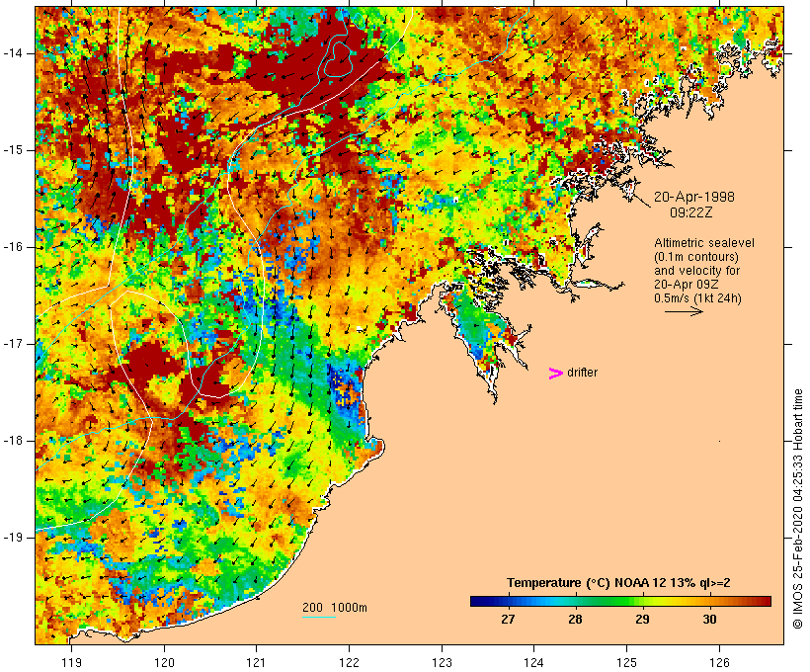Image resolution: width=810 pixels, height=672 pixels.
Task: Click the latitude axis label -19
Action: click(x=13, y=538)
